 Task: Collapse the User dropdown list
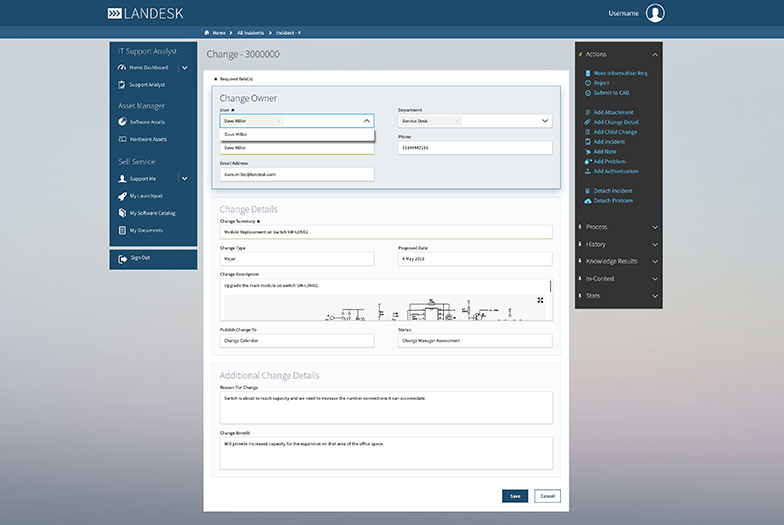coord(366,120)
